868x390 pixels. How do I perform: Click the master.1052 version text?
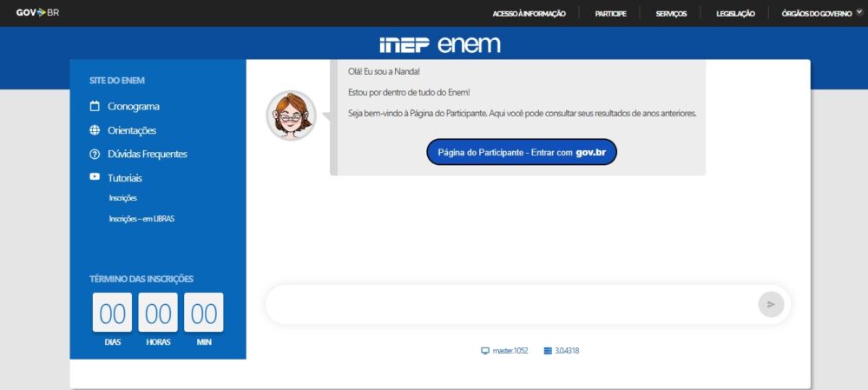[x=510, y=351]
